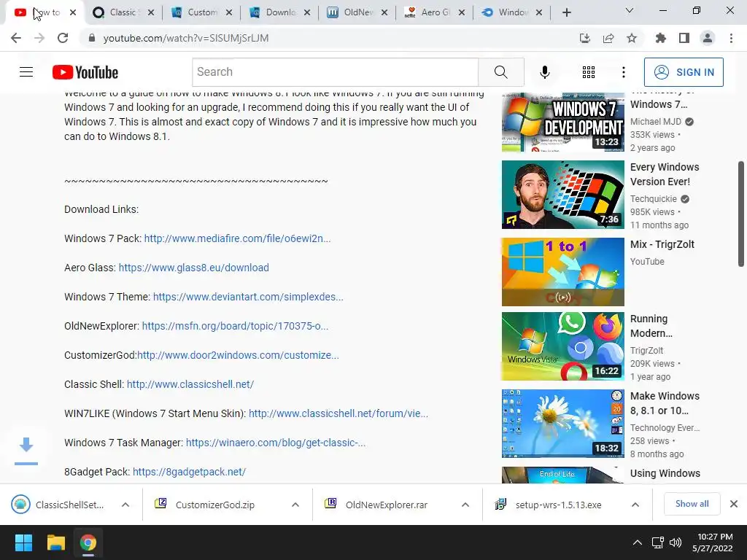
Task: Open the Aero Glass glass8.eu download link
Action: 193,268
